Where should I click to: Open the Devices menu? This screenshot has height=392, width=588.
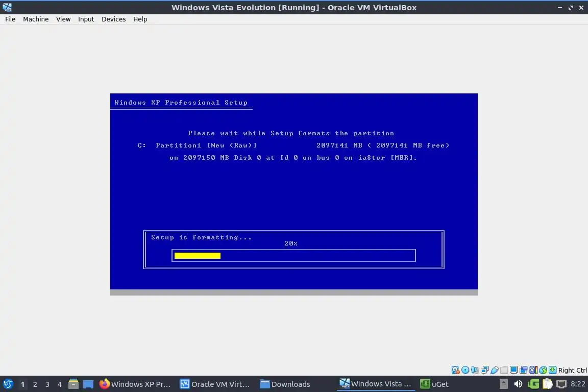click(x=114, y=19)
